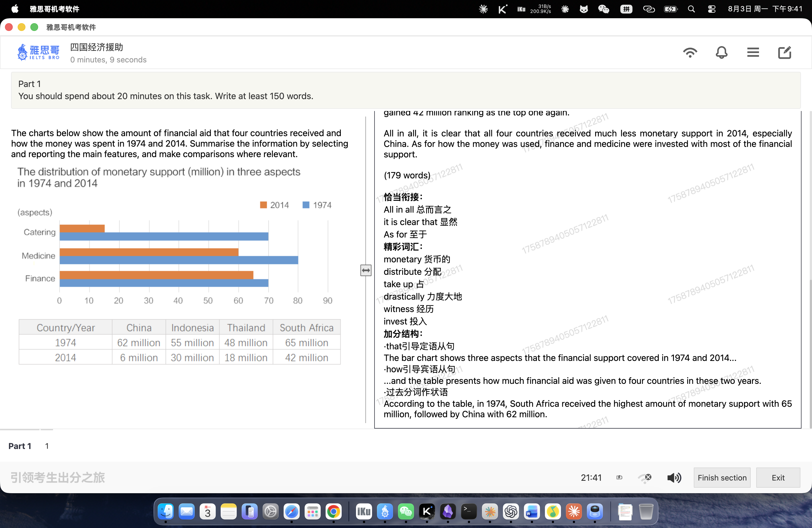Open Control Center in menu bar
This screenshot has height=528, width=812.
(711, 9)
